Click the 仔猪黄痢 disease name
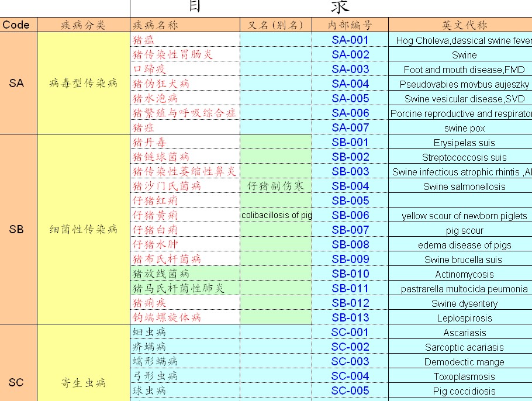This screenshot has width=532, height=401. pyautogui.click(x=155, y=215)
